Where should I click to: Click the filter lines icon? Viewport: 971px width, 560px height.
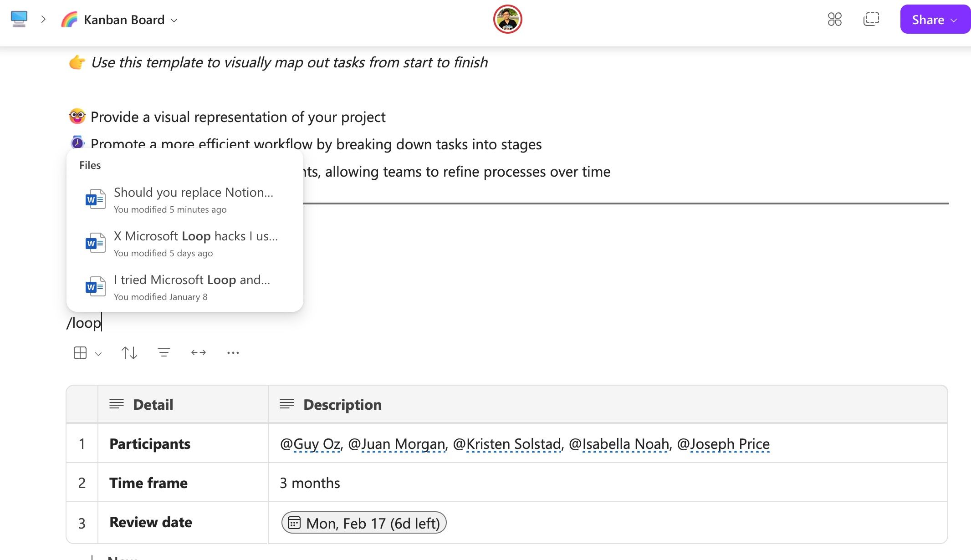click(x=164, y=352)
